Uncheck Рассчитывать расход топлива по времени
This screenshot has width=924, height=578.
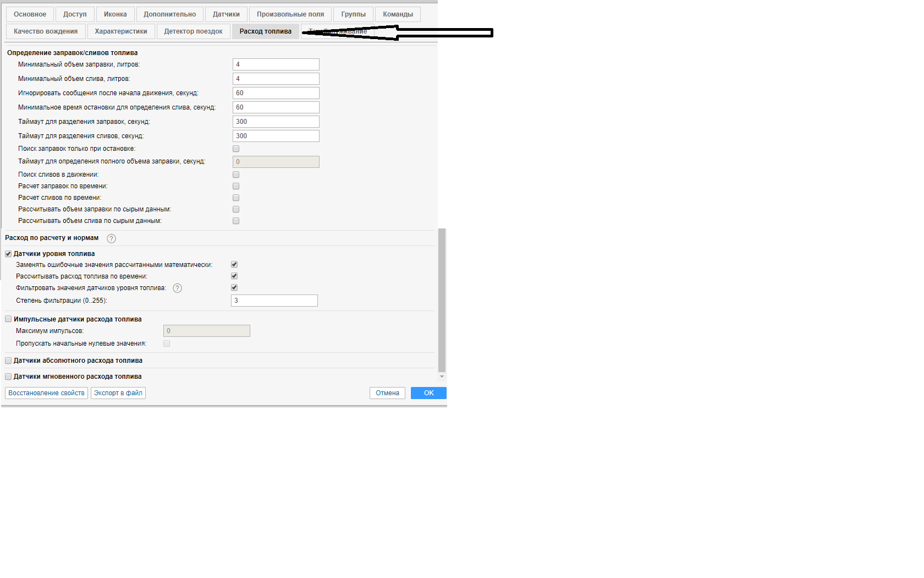point(234,276)
